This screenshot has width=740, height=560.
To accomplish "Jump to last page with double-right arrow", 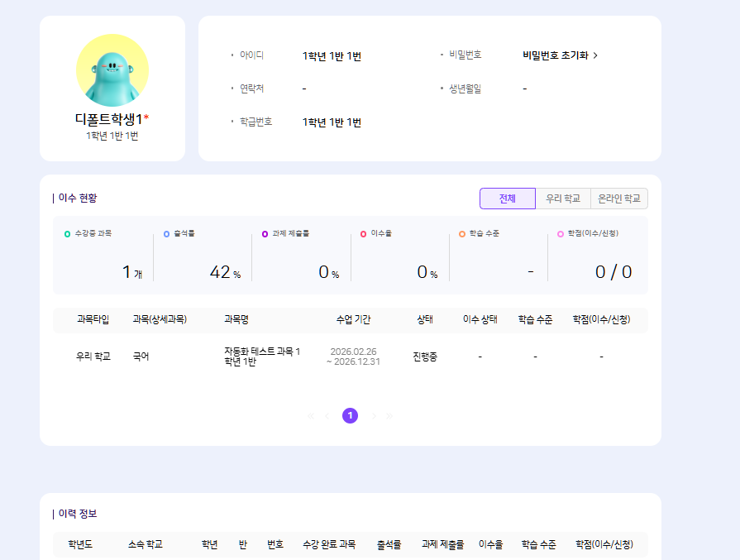I will click(389, 415).
